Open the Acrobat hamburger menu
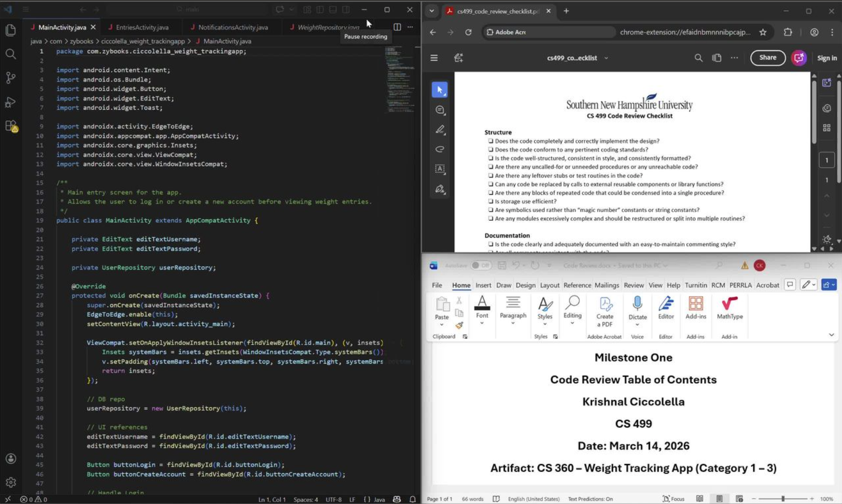This screenshot has width=842, height=504. 434,58
